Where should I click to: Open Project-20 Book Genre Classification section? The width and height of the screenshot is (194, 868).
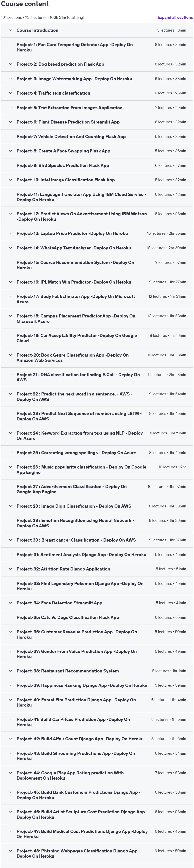[x=97, y=358]
